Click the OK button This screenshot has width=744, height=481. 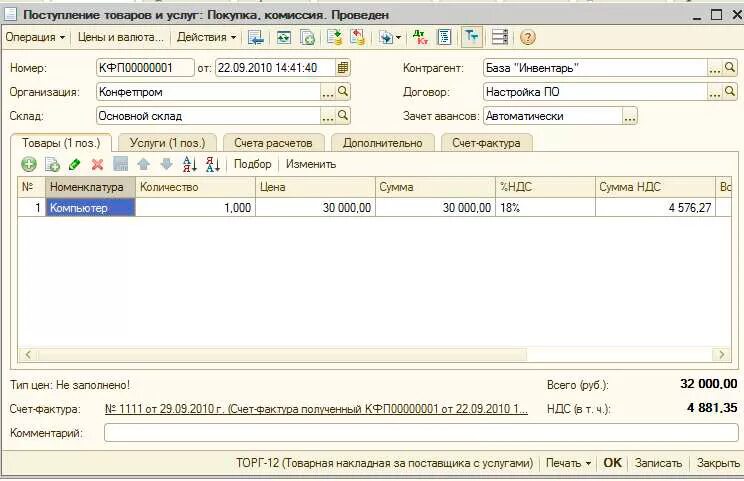[612, 463]
